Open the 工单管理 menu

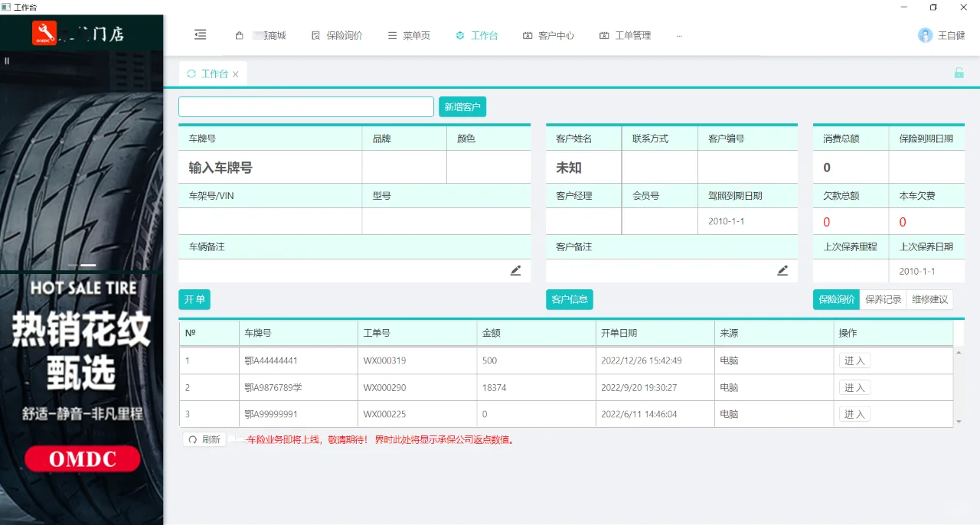point(625,35)
